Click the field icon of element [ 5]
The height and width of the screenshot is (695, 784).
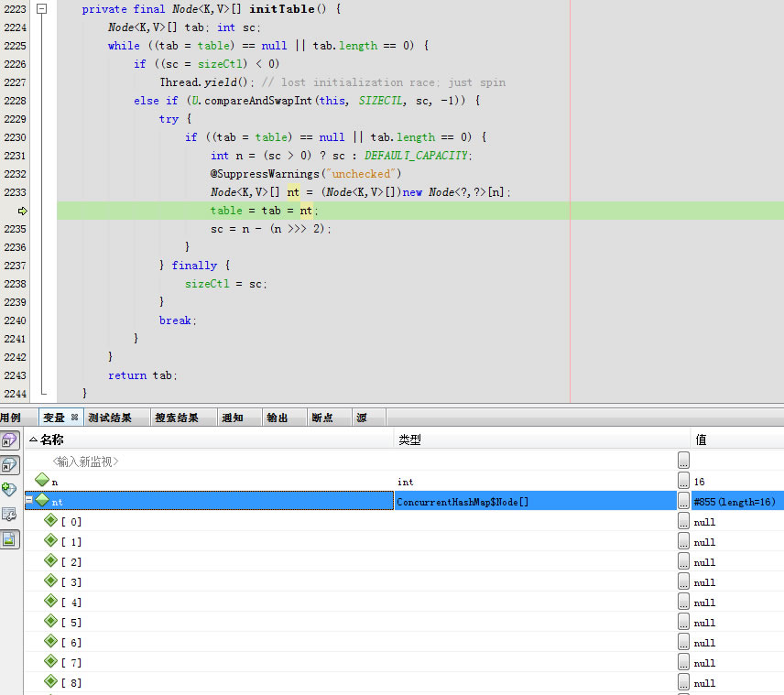[50, 621]
